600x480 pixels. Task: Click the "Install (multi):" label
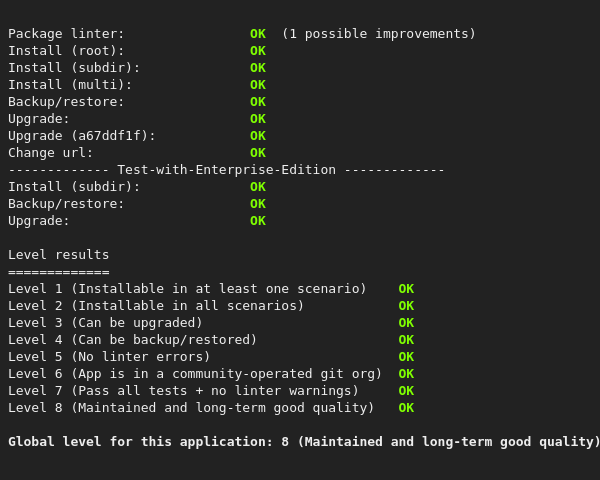(x=71, y=85)
